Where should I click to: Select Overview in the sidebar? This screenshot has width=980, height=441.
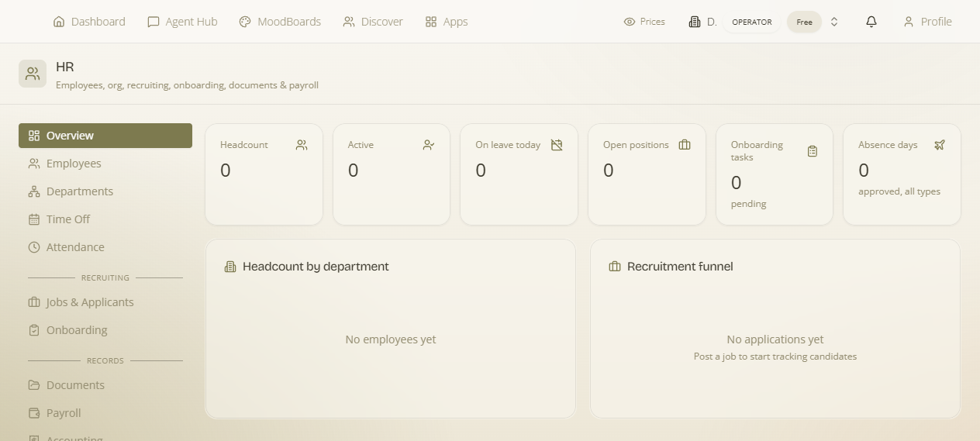point(105,136)
